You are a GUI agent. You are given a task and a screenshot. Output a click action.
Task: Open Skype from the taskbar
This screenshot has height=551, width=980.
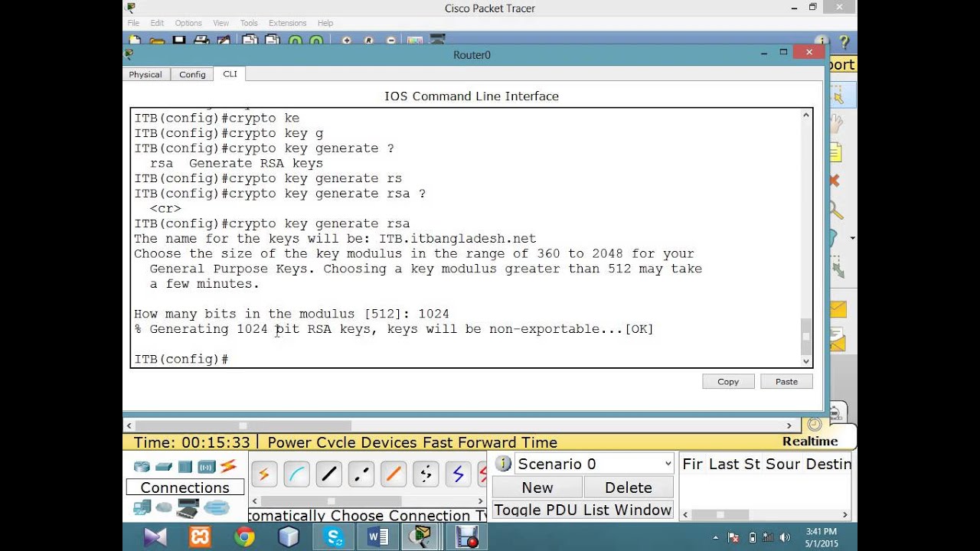coord(335,537)
